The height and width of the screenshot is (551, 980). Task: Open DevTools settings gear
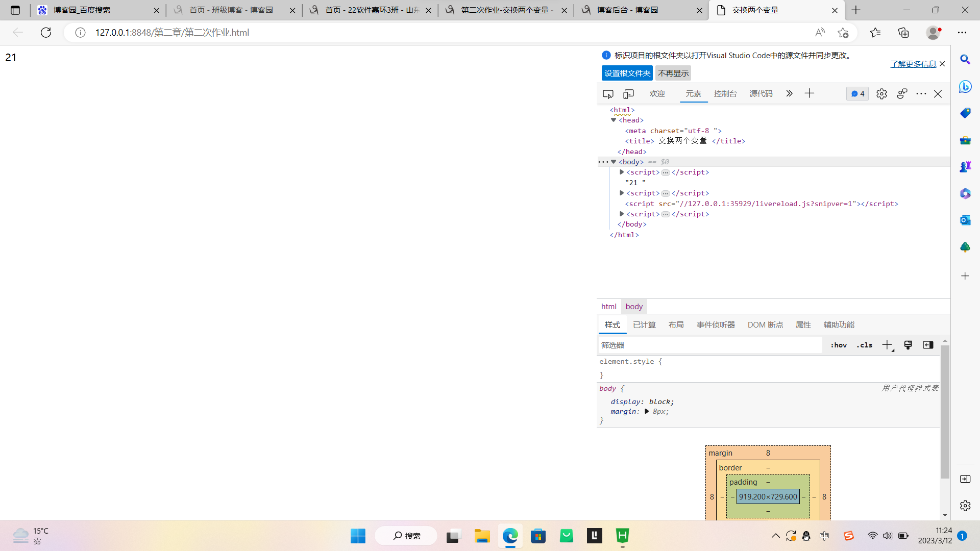881,94
